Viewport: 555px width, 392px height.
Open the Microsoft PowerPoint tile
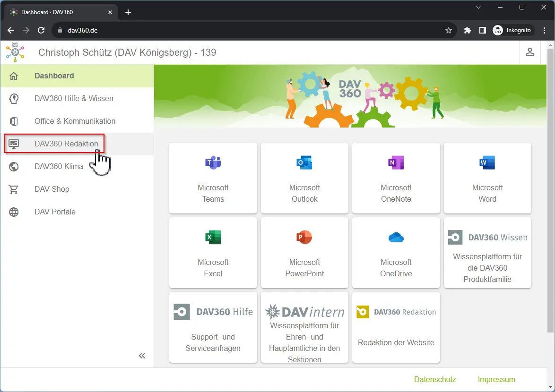pos(304,253)
